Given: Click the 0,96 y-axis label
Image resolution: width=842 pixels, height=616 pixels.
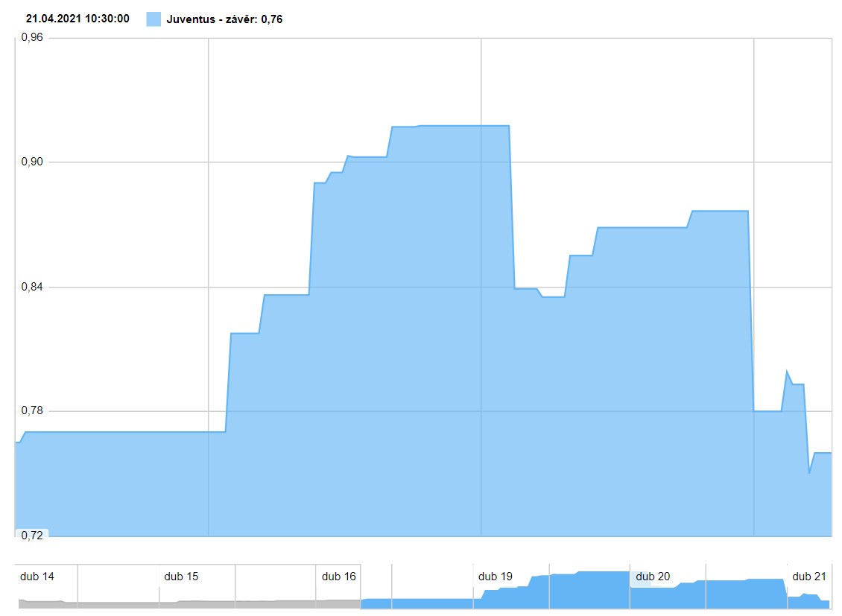Looking at the screenshot, I should tap(32, 36).
